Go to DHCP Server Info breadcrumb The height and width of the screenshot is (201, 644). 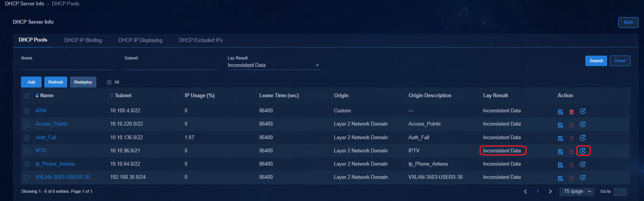click(24, 3)
